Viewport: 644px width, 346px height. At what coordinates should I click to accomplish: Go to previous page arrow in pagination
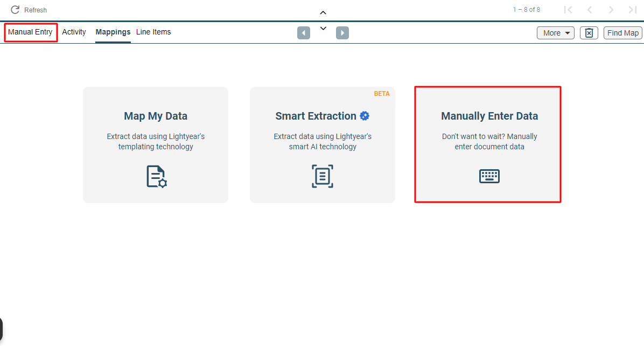coord(590,10)
